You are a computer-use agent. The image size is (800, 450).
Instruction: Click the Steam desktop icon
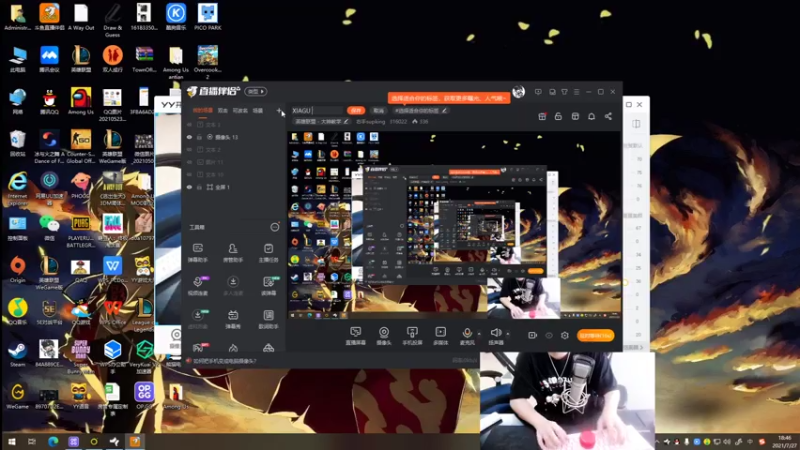[17, 354]
